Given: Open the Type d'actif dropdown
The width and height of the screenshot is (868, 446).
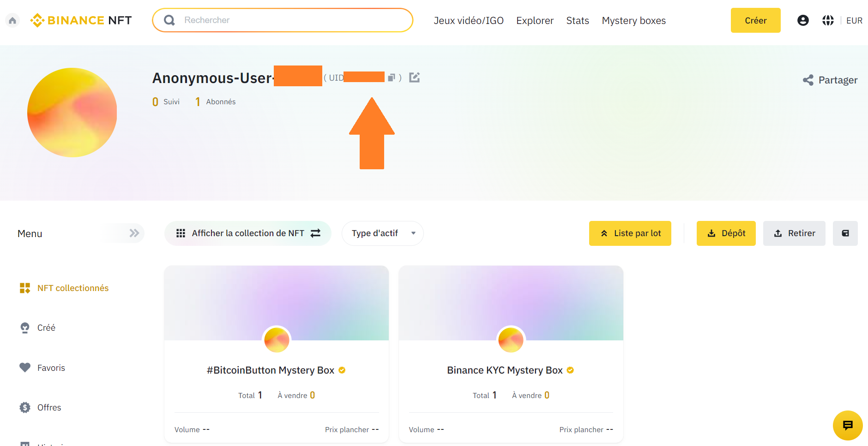Looking at the screenshot, I should coord(382,233).
